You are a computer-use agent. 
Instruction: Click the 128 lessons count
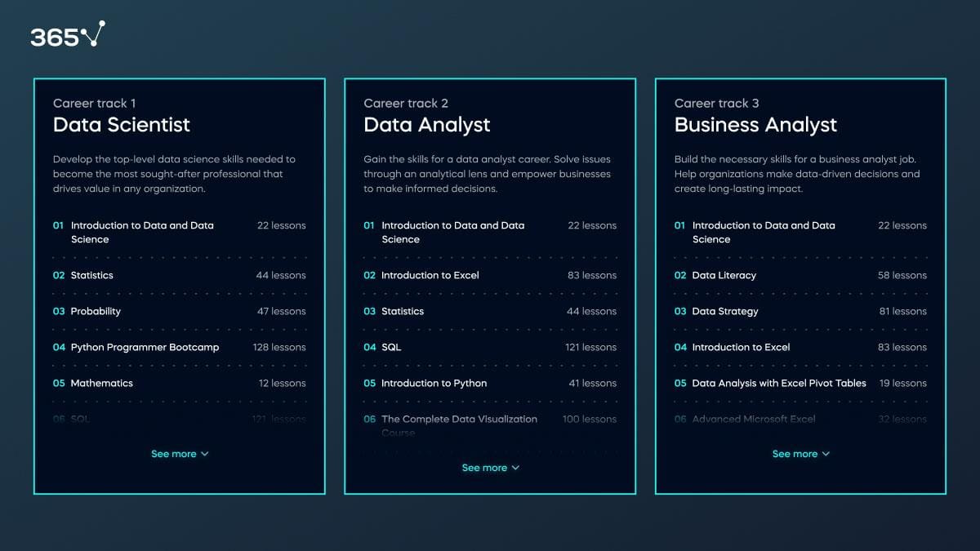(279, 347)
